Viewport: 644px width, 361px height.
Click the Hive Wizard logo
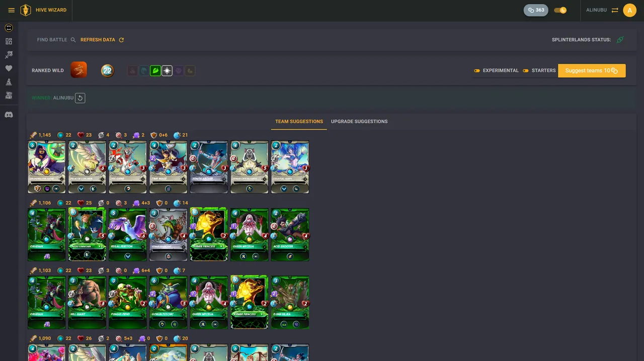pyautogui.click(x=26, y=10)
